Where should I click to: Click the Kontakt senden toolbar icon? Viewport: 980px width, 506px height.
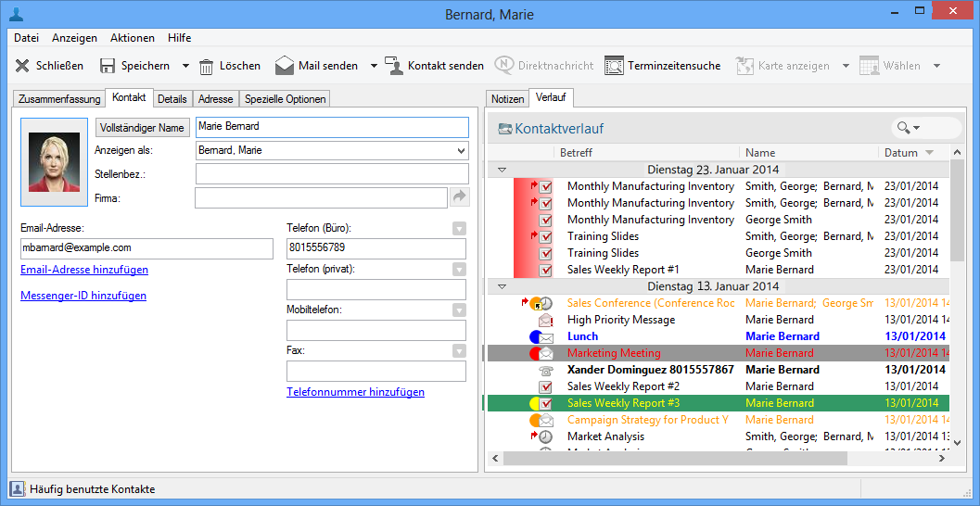[x=394, y=66]
